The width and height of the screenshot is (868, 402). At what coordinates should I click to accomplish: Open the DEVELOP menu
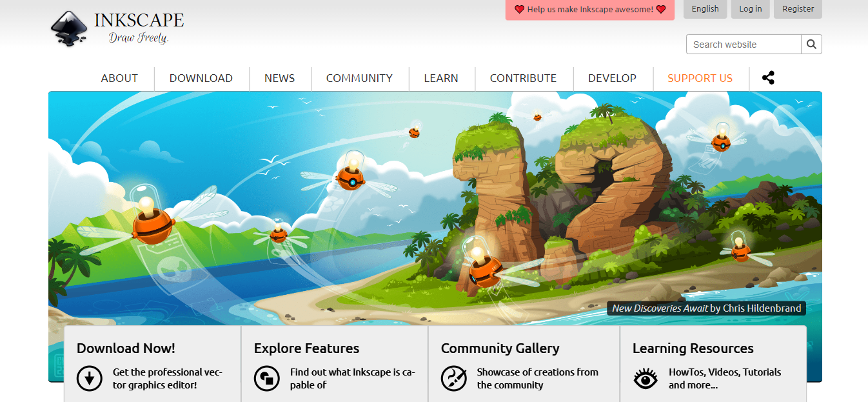[612, 77]
